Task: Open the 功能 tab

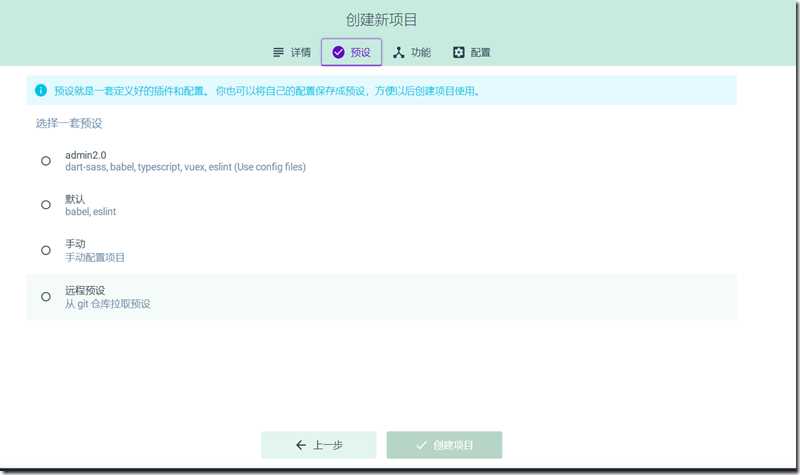Action: tap(412, 52)
